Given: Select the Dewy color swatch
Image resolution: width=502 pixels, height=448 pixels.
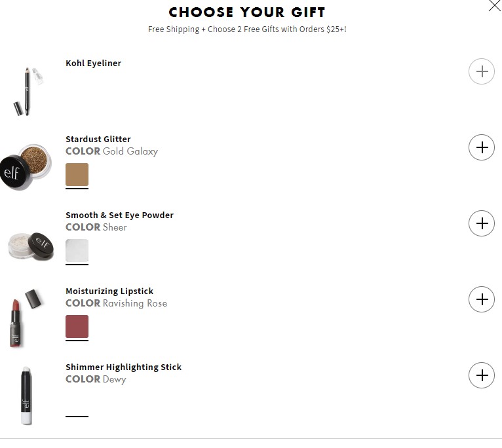Looking at the screenshot, I should coord(77,402).
